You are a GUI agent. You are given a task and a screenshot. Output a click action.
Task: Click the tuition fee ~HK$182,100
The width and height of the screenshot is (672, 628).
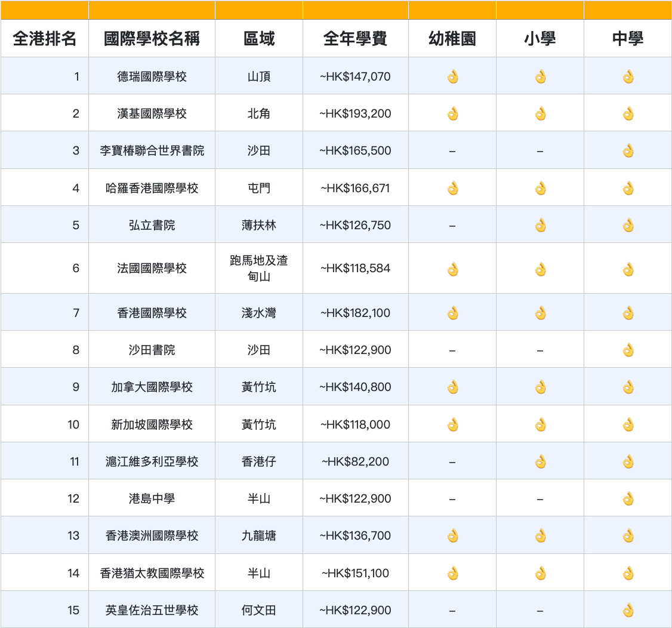click(355, 313)
